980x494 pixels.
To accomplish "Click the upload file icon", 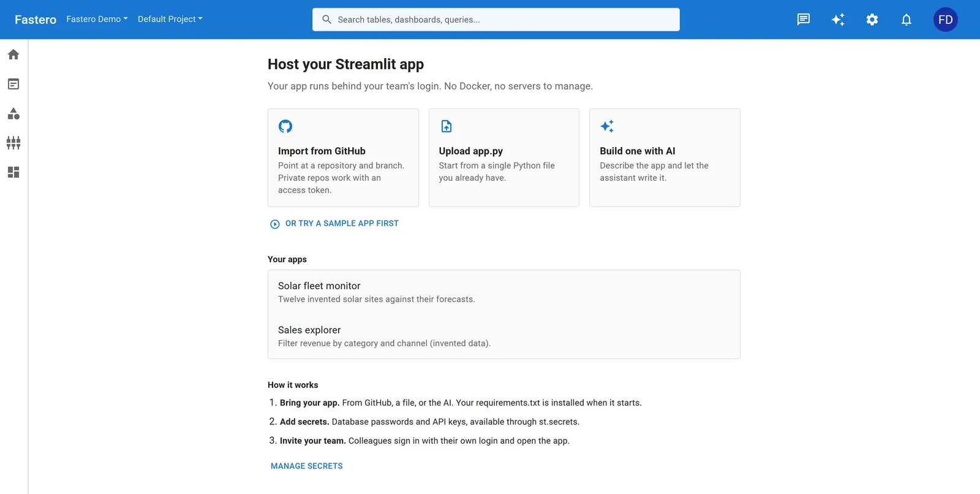I will (x=447, y=126).
